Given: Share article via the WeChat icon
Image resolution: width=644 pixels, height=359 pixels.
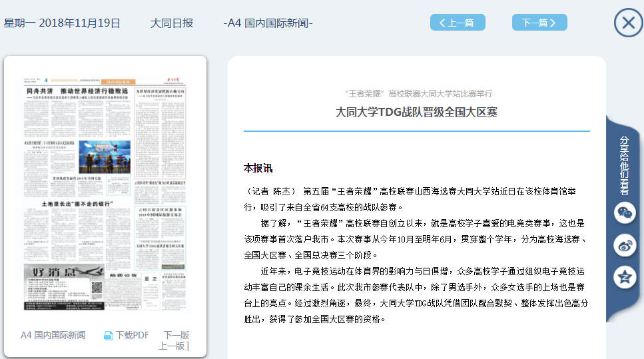Looking at the screenshot, I should point(625,212).
